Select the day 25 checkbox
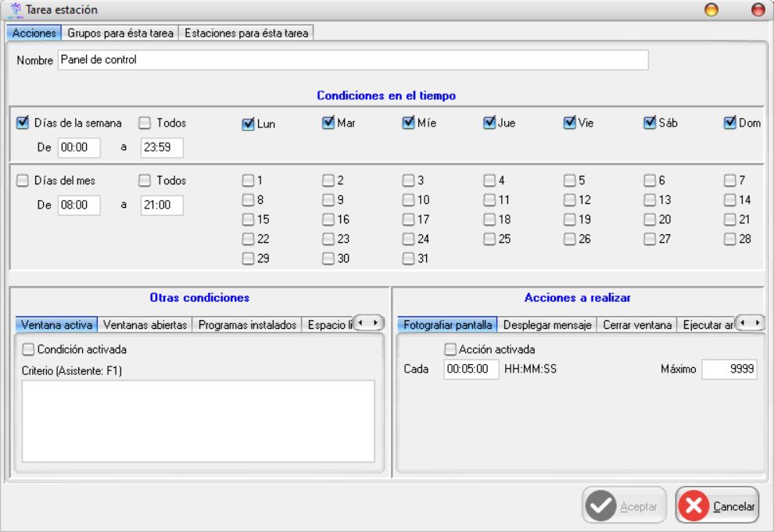Screen dimensions: 774x532 point(489,239)
